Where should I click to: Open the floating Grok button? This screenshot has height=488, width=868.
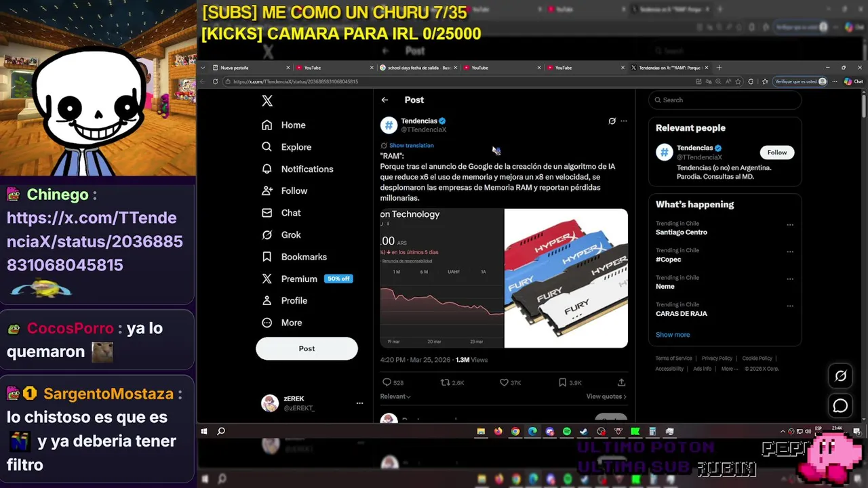840,375
